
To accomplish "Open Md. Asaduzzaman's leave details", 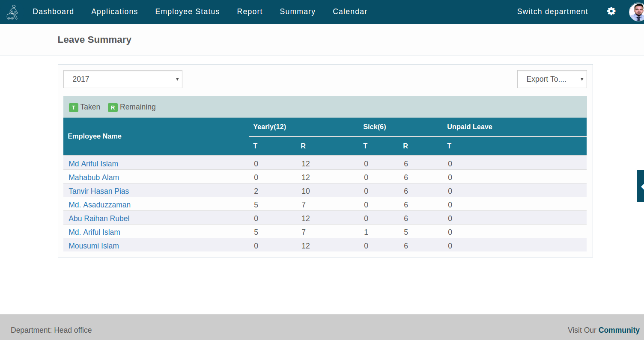I will (x=99, y=205).
